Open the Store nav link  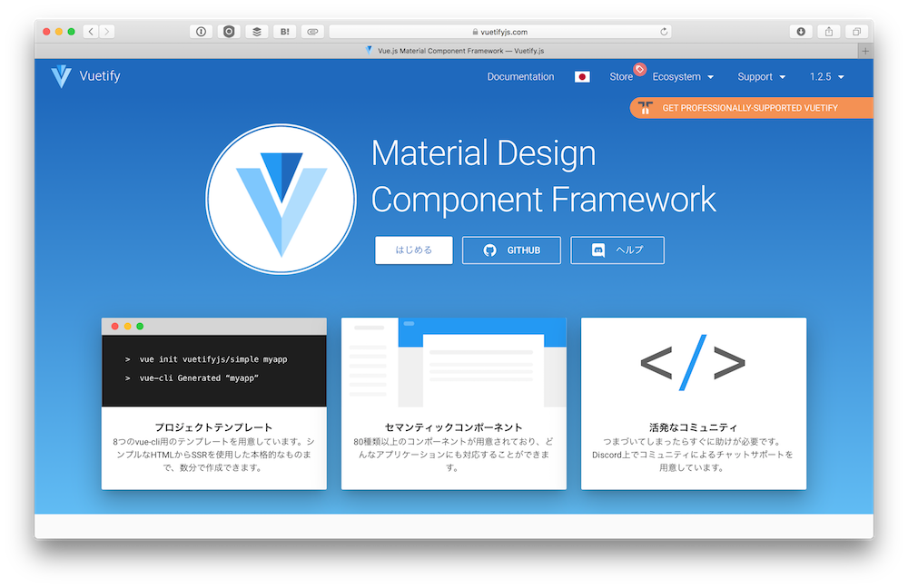click(621, 77)
